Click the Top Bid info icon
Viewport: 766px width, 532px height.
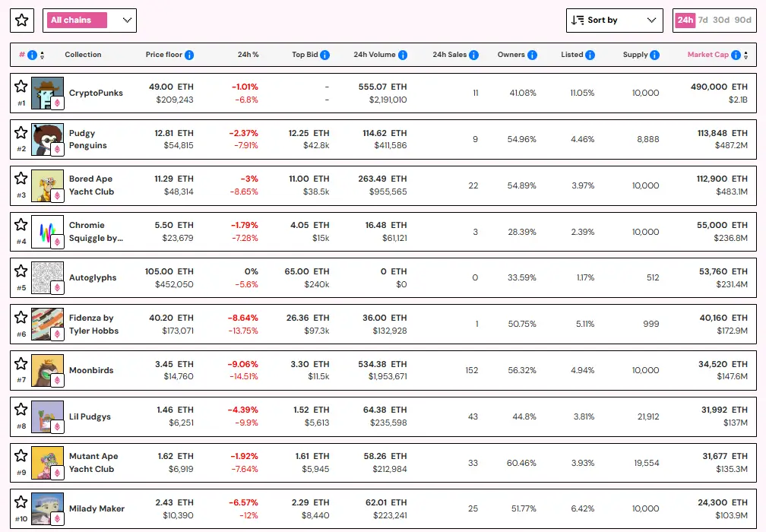[325, 55]
